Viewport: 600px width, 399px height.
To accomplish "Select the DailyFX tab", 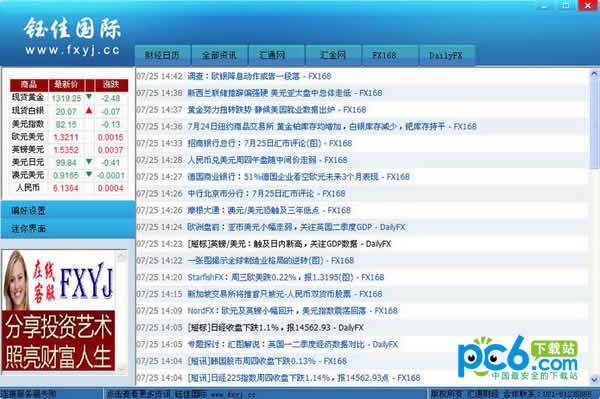I will click(x=447, y=55).
